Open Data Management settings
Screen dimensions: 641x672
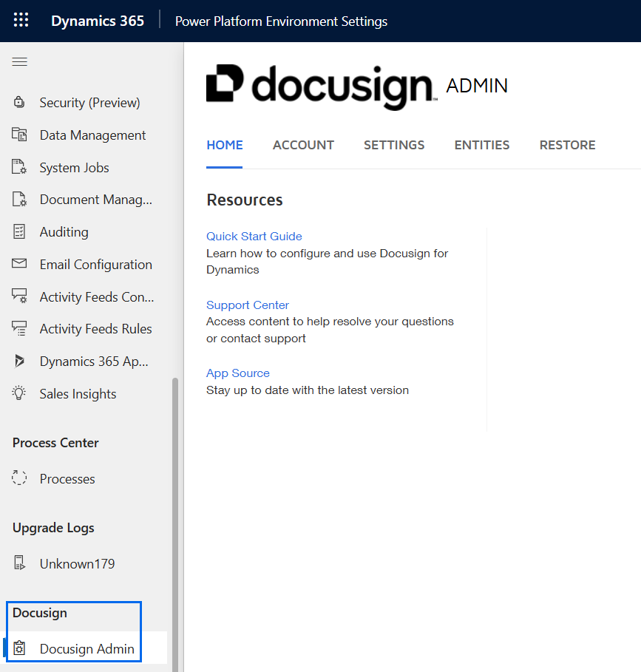point(92,135)
